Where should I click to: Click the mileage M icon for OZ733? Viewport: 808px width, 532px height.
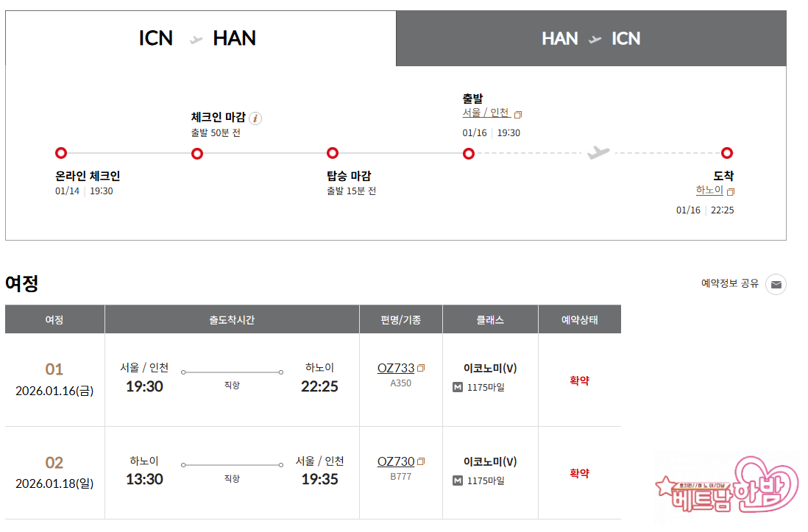(x=458, y=387)
